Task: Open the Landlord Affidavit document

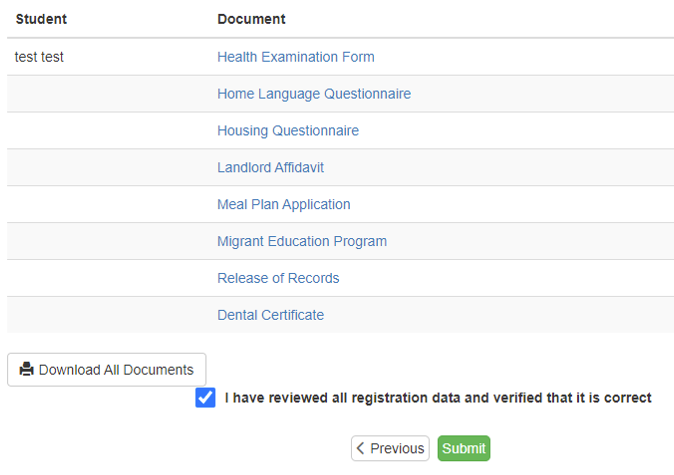Action: 270,168
